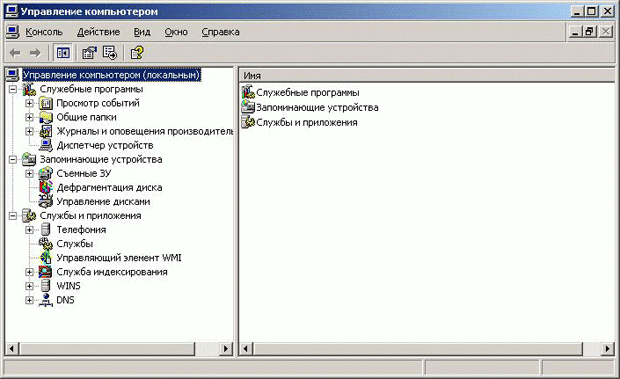620x379 pixels.
Task: Click the Back arrow toolbar button
Action: click(15, 53)
